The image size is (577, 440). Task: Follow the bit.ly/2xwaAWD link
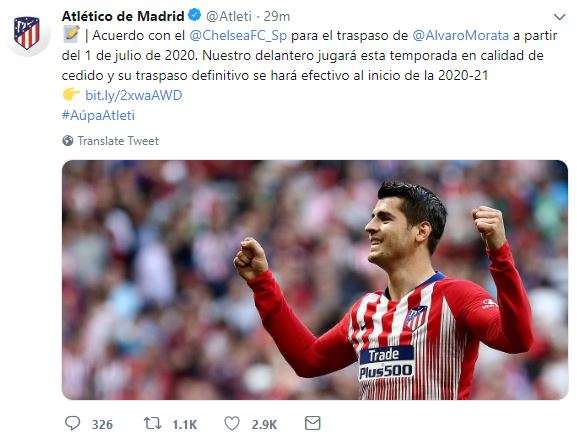[134, 95]
